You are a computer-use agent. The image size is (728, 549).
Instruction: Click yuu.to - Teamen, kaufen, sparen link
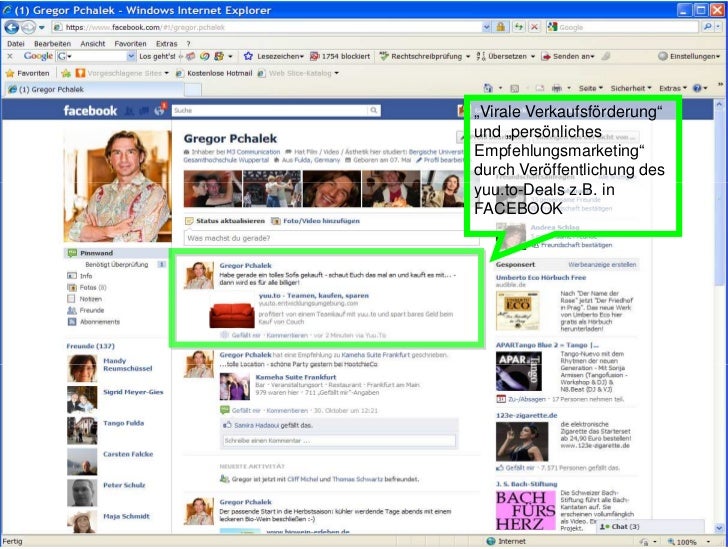[x=314, y=295]
